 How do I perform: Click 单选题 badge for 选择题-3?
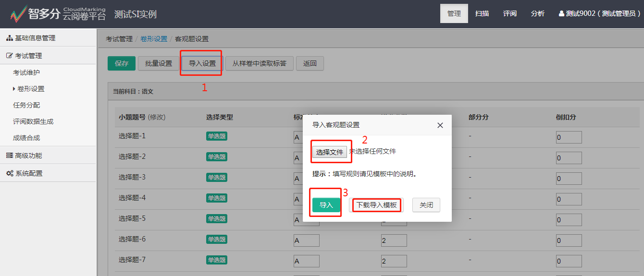pos(217,178)
